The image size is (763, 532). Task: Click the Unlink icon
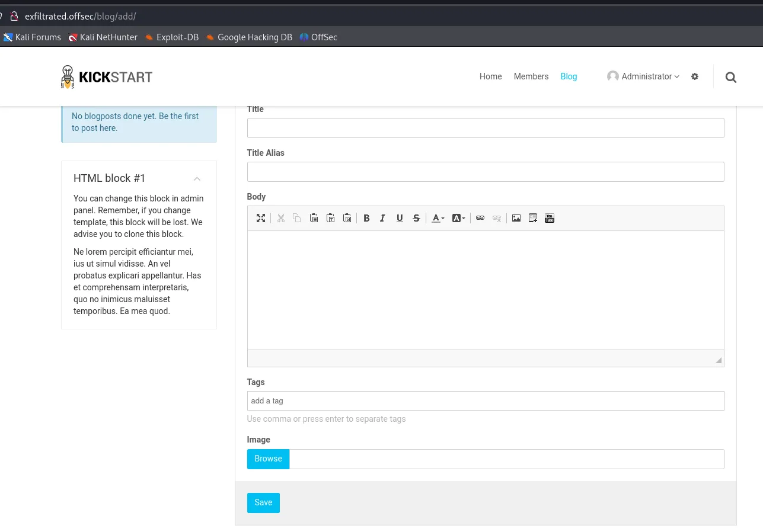(497, 218)
